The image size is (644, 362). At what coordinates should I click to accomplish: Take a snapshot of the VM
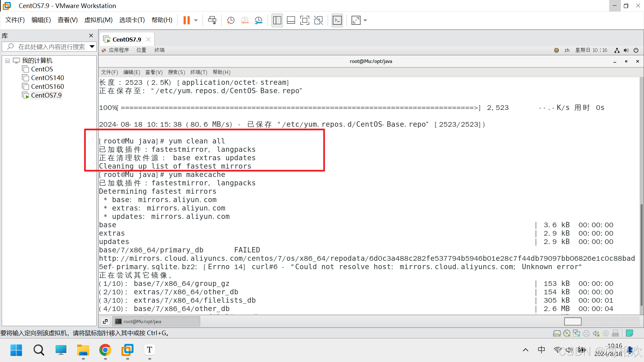pos(230,20)
